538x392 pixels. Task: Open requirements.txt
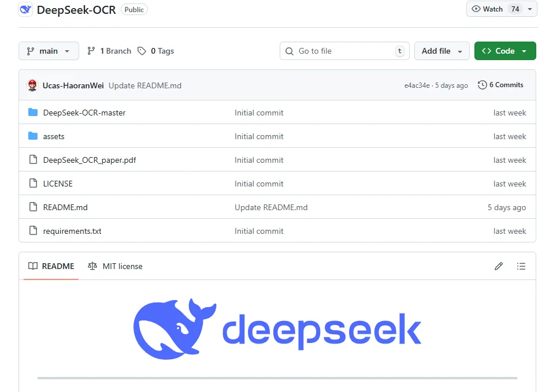click(72, 231)
